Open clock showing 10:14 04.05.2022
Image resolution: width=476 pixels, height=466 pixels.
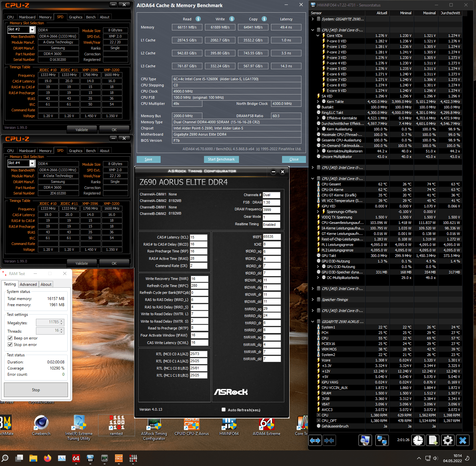coord(453,458)
